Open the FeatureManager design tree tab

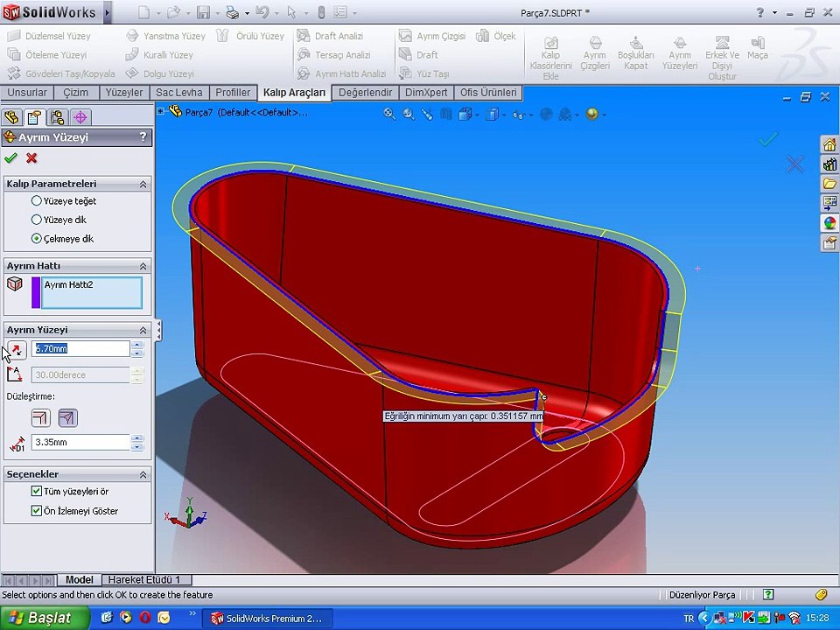[11, 116]
